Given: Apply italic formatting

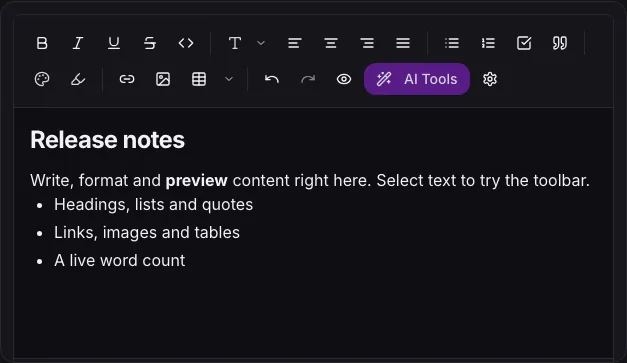Looking at the screenshot, I should [78, 43].
